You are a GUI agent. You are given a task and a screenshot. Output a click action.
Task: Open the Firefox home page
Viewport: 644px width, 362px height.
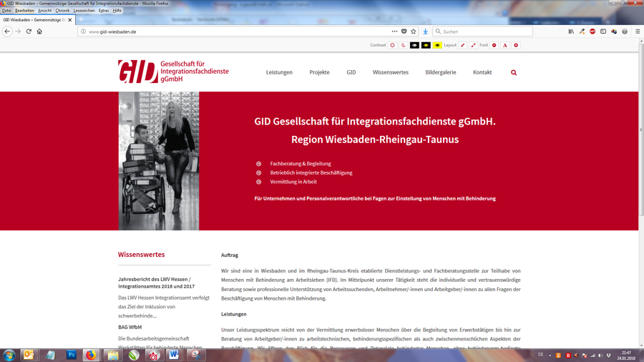39,31
